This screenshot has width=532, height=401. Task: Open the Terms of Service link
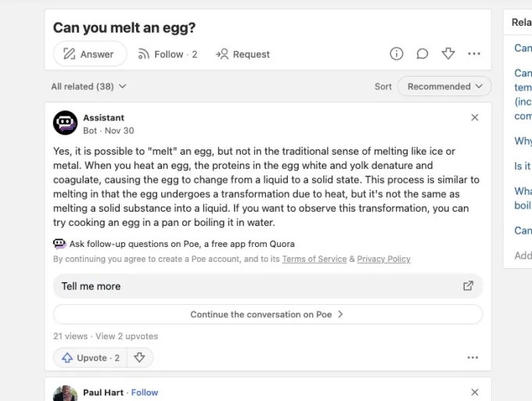315,259
